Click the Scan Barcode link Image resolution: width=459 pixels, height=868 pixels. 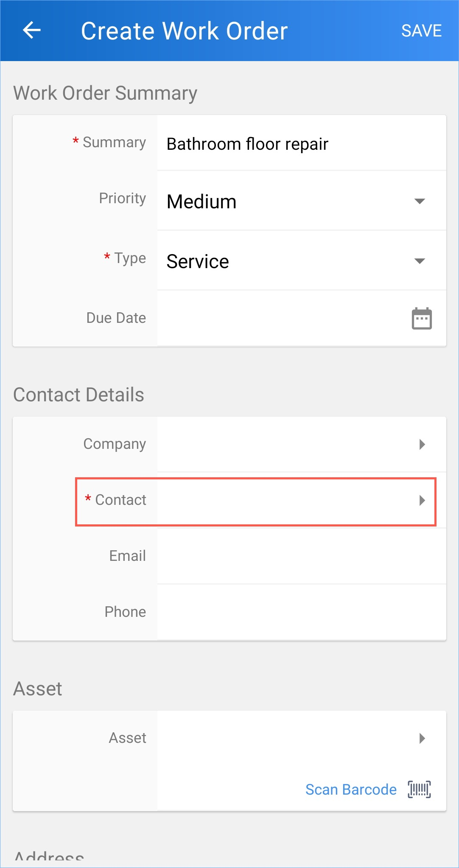(x=351, y=790)
